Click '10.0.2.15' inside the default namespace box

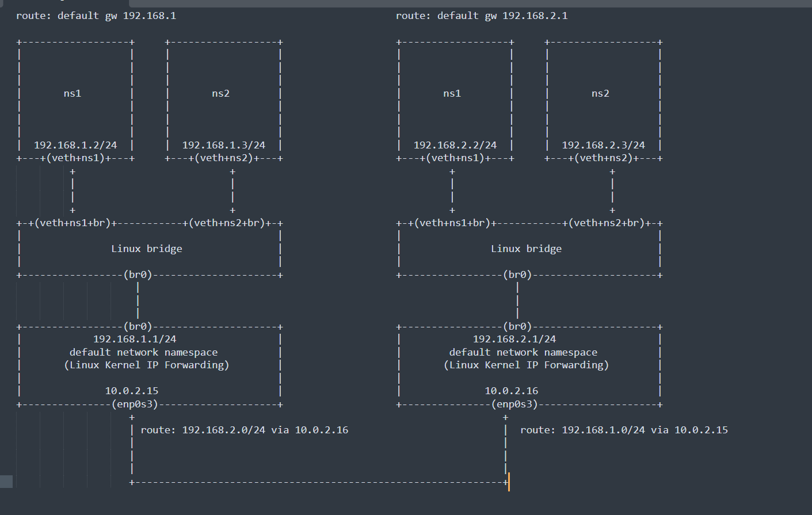[x=132, y=391]
